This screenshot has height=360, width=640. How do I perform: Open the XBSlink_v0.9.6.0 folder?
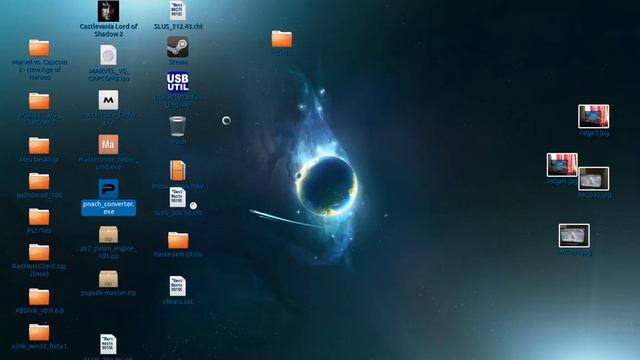pos(39,297)
